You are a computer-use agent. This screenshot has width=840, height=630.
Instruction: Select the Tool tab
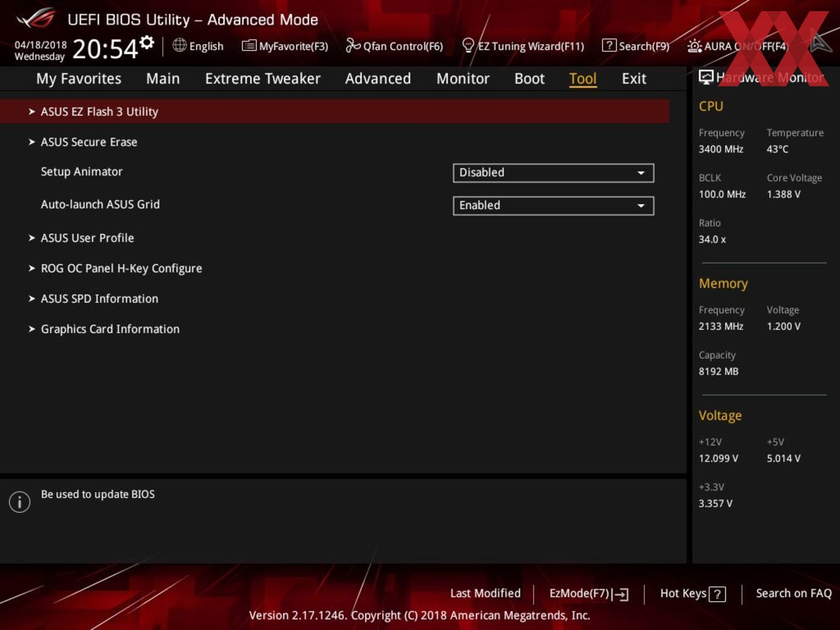582,78
